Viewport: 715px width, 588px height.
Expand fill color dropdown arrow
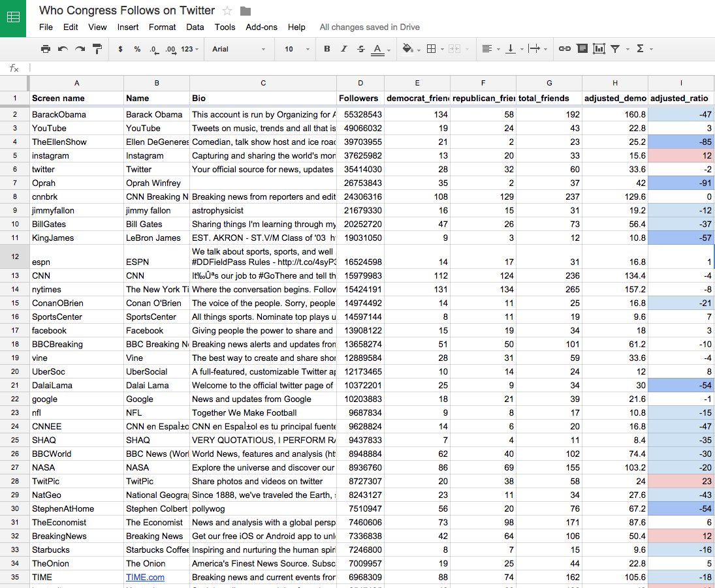[419, 50]
